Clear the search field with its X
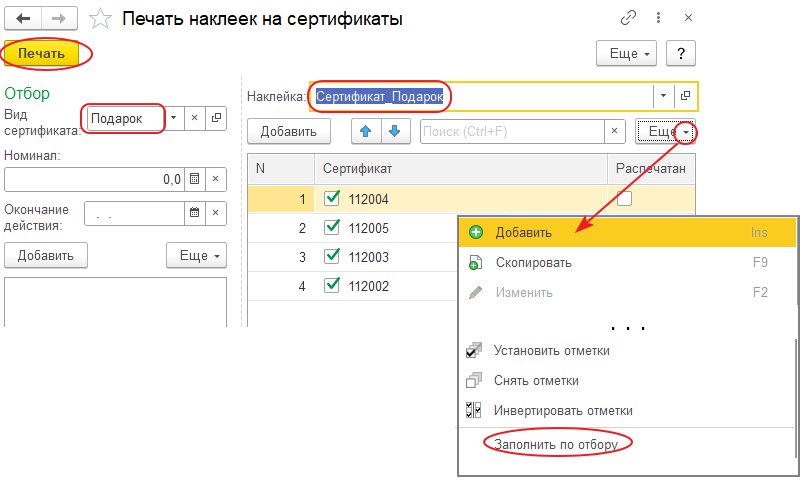The image size is (805, 484). (x=614, y=131)
